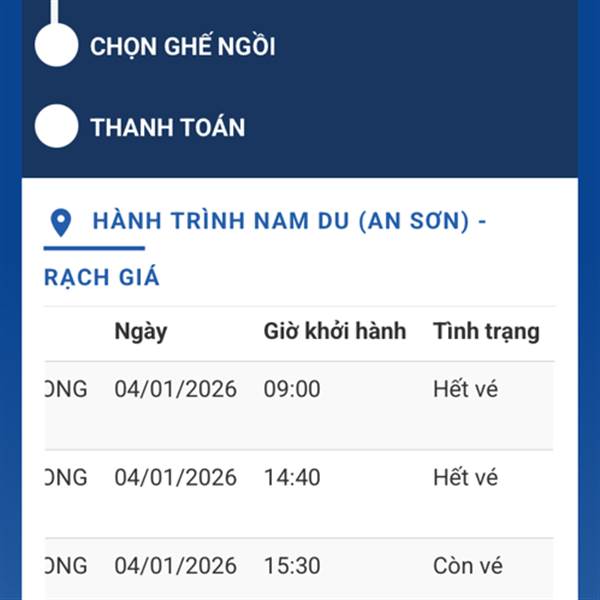600x600 pixels.
Task: Click the Tình trạng column header
Action: [486, 332]
